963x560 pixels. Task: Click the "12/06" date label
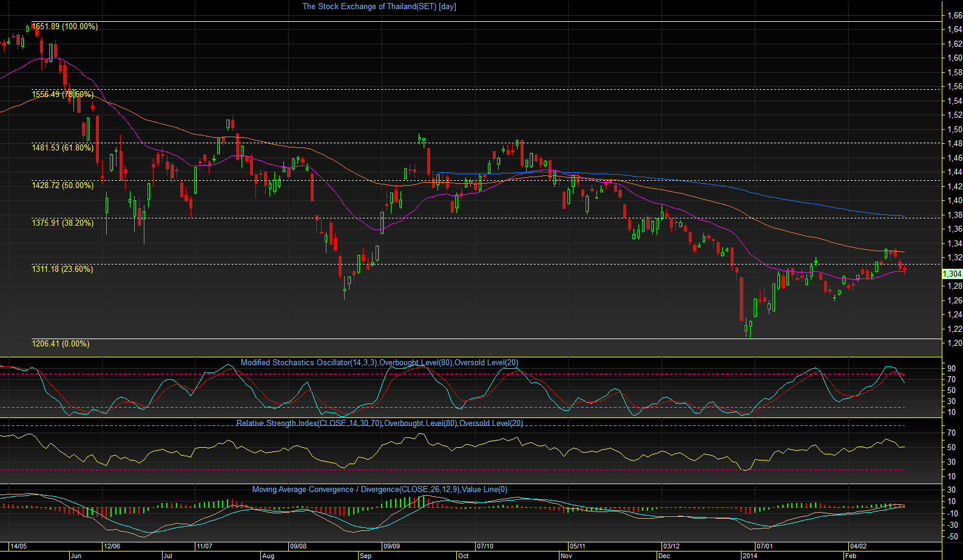(112, 546)
